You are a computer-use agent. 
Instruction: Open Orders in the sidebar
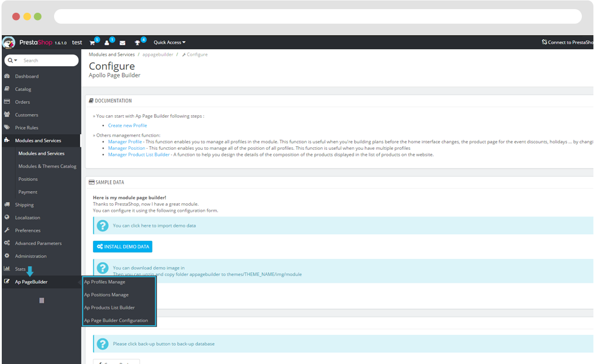click(x=22, y=102)
